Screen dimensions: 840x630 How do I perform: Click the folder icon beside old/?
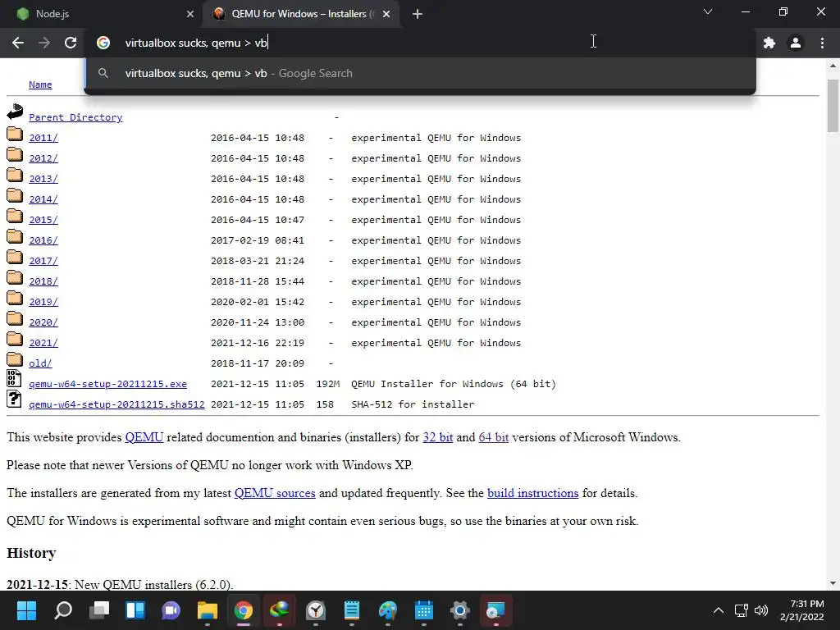tap(15, 359)
